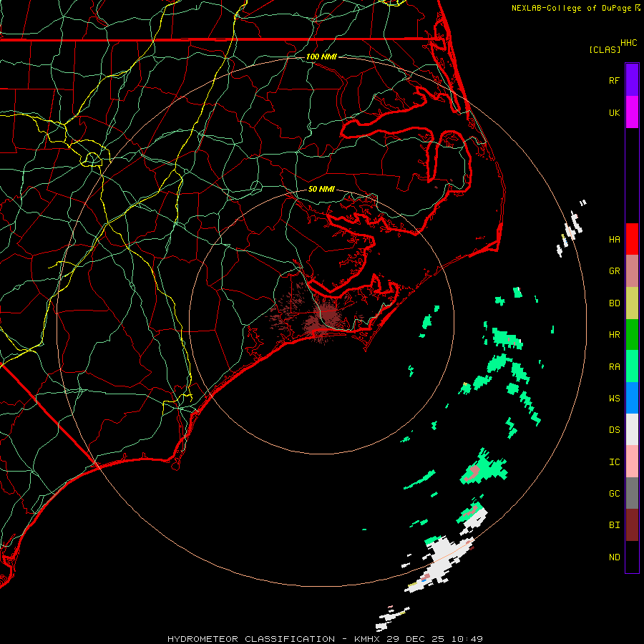
Task: Click the 'IC' legend label
Action: tap(614, 462)
